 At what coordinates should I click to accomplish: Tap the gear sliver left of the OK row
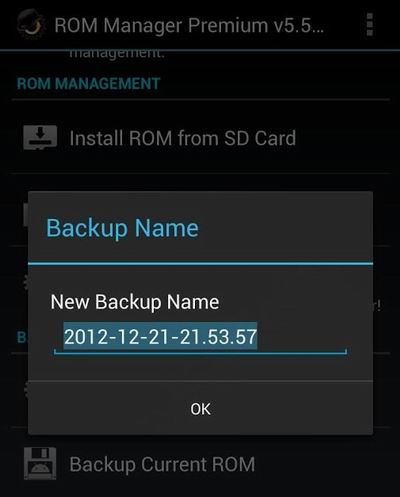[26, 390]
